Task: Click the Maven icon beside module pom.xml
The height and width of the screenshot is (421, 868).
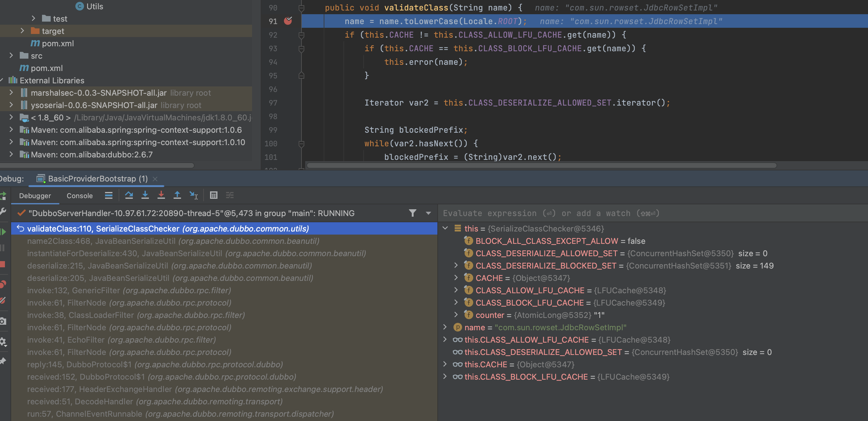Action: click(x=35, y=44)
